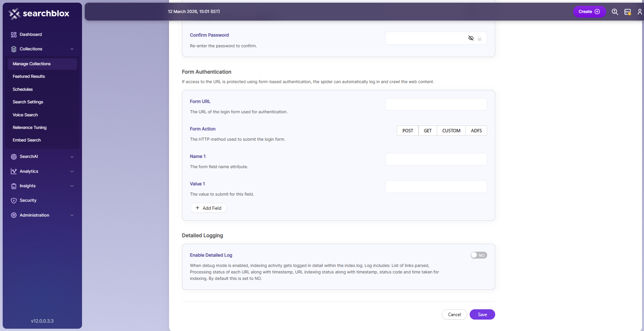Click the Collections stacked-layers icon
The width and height of the screenshot is (644, 331).
pos(14,49)
